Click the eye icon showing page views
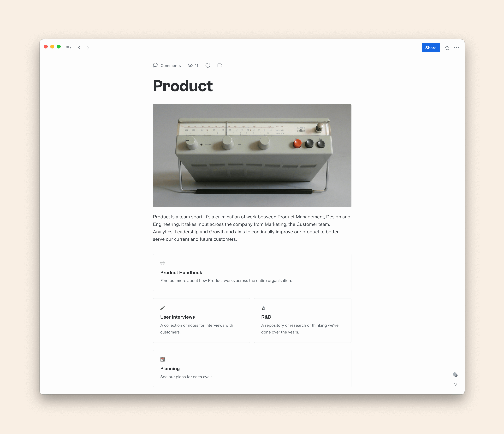Image resolution: width=504 pixels, height=434 pixels. click(190, 65)
